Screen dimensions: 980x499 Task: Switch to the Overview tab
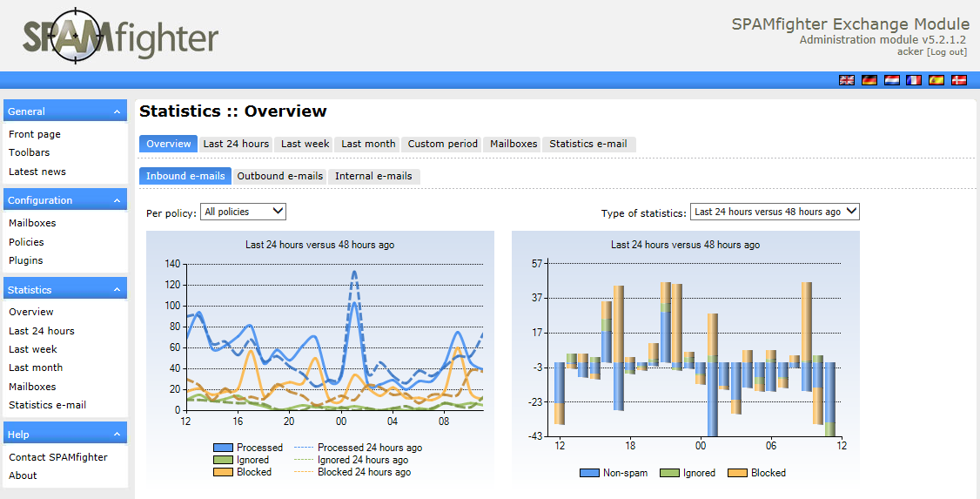tap(168, 144)
